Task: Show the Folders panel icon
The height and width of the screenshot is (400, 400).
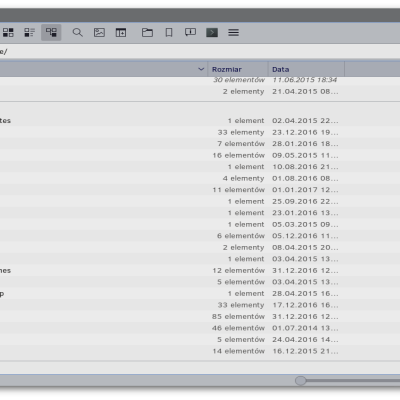Action: tap(147, 32)
